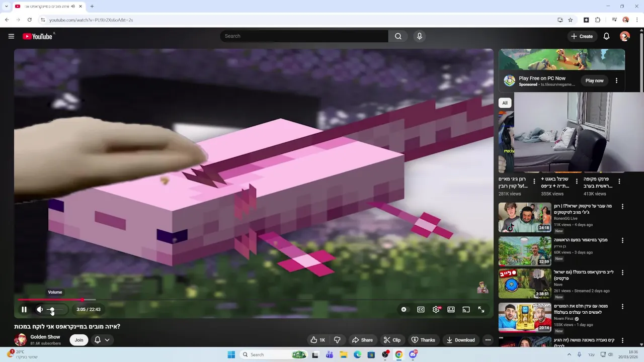Switch to theater mode
This screenshot has height=362, width=644.
point(451,310)
